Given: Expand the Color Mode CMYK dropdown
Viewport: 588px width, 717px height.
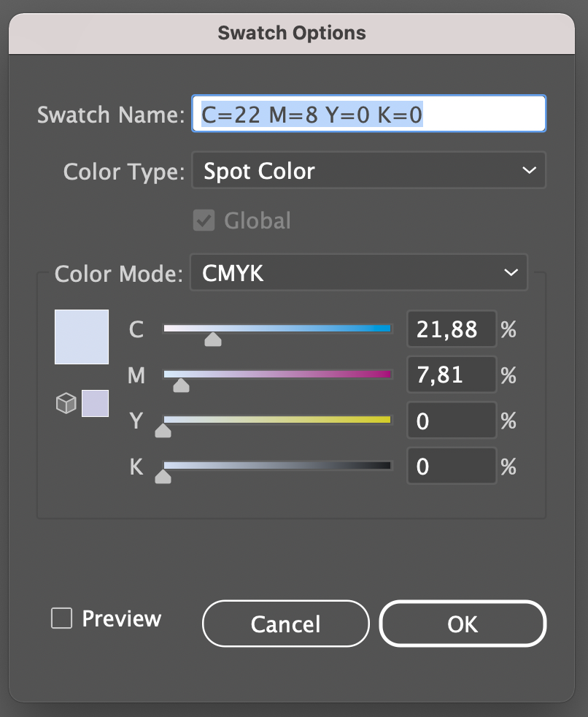Looking at the screenshot, I should [x=358, y=273].
